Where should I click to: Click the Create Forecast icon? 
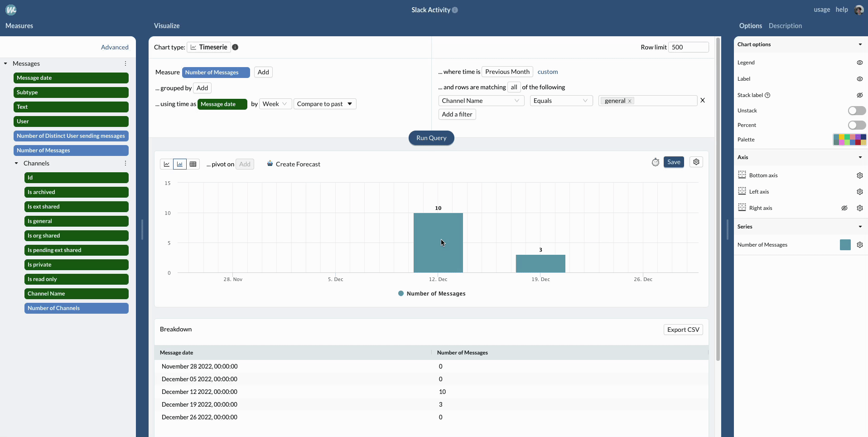[270, 164]
